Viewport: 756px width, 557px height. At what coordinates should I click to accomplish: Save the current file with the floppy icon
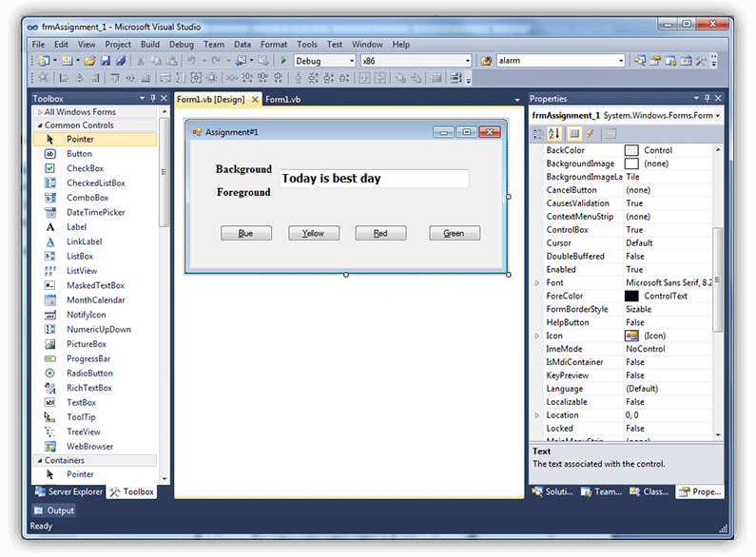click(106, 61)
